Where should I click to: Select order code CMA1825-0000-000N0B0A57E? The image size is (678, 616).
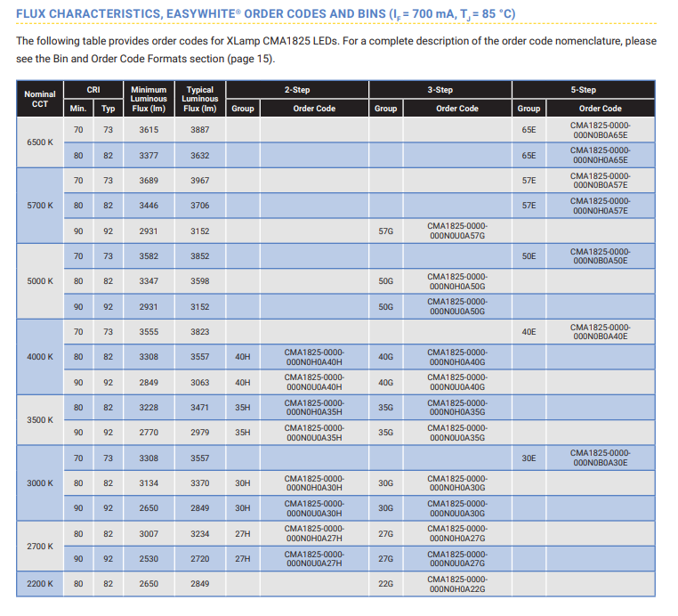601,181
